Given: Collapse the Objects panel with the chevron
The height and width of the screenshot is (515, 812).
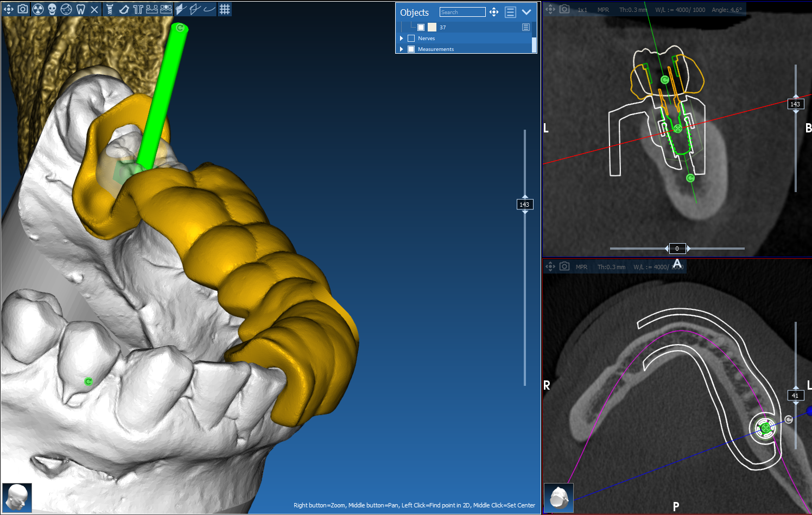Looking at the screenshot, I should click(526, 12).
